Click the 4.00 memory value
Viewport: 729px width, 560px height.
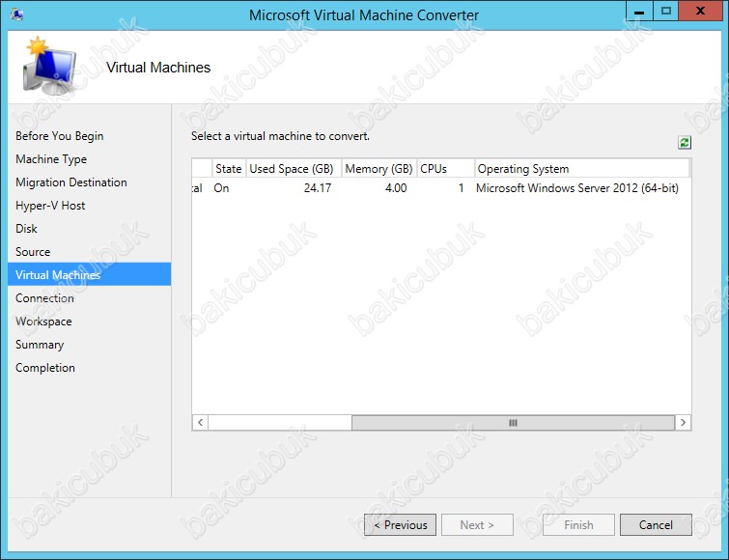click(x=396, y=187)
